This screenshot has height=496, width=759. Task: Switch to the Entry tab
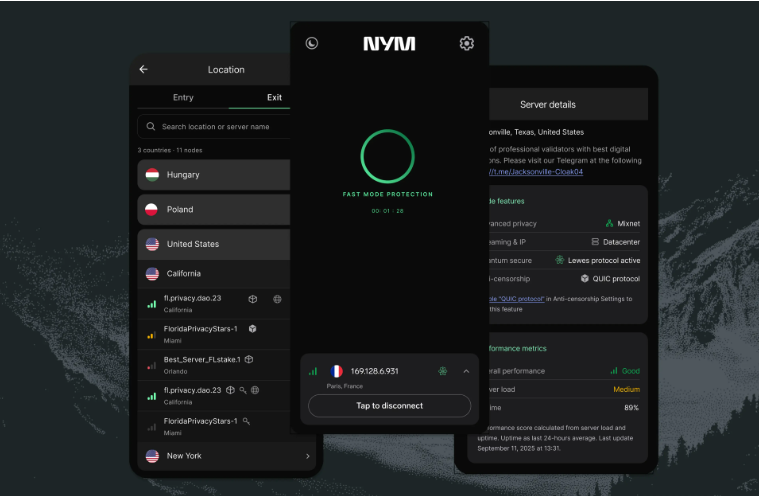coord(183,97)
